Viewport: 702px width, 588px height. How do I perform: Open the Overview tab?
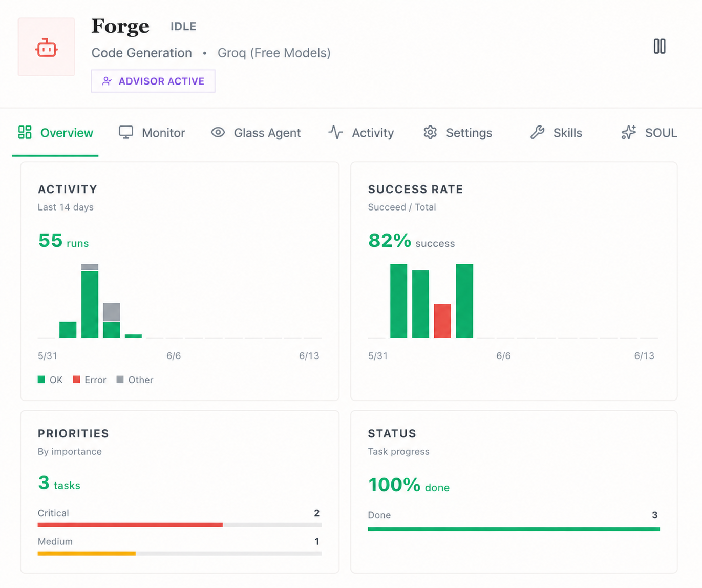55,133
